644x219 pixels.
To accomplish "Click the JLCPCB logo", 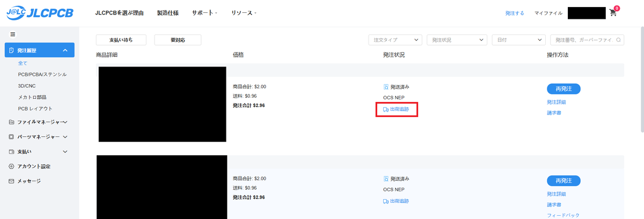I will click(x=40, y=12).
